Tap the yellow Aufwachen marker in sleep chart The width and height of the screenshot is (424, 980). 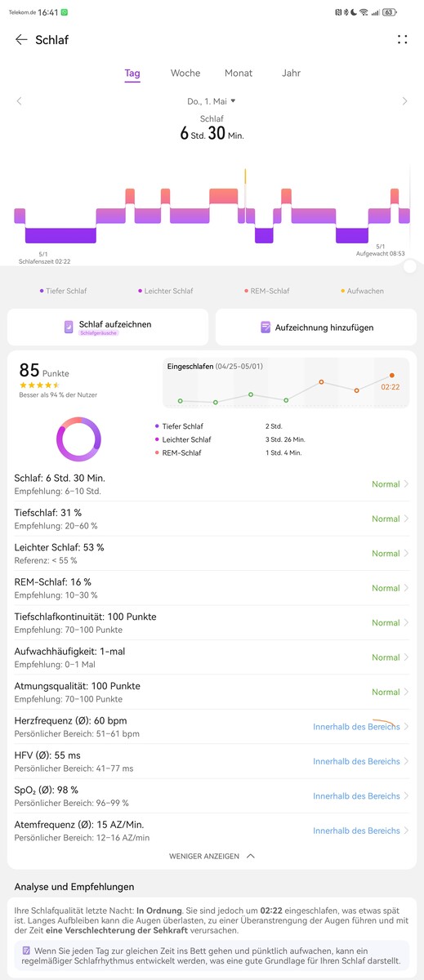245,176
